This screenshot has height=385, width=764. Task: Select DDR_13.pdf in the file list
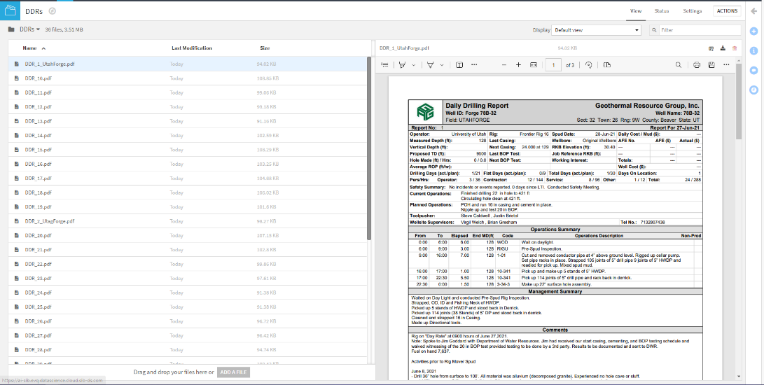188,121
